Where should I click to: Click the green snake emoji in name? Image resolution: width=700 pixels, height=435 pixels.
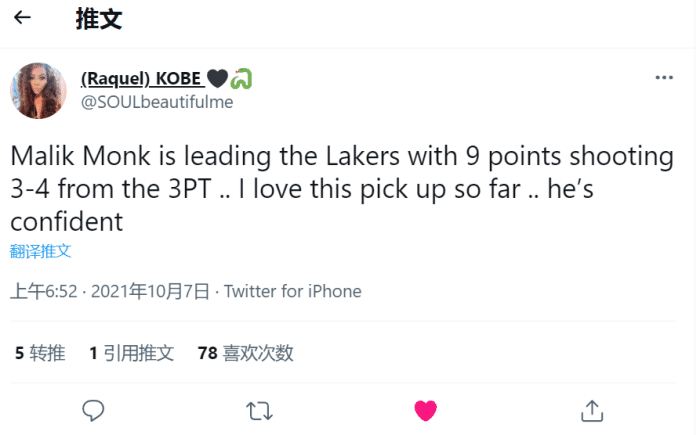241,78
